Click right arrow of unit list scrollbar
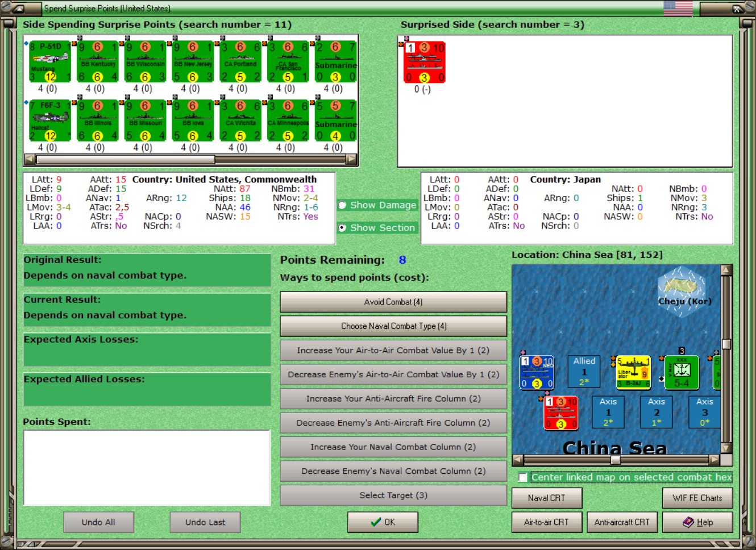756x550 pixels. (x=352, y=160)
